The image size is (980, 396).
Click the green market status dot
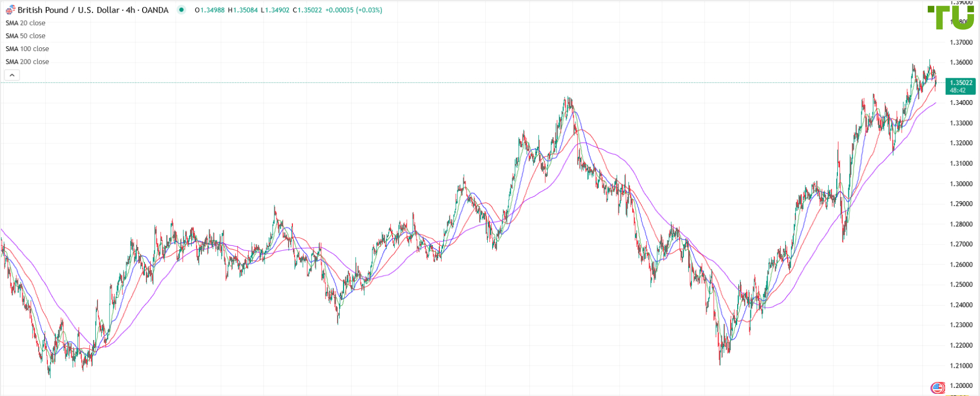tap(181, 10)
